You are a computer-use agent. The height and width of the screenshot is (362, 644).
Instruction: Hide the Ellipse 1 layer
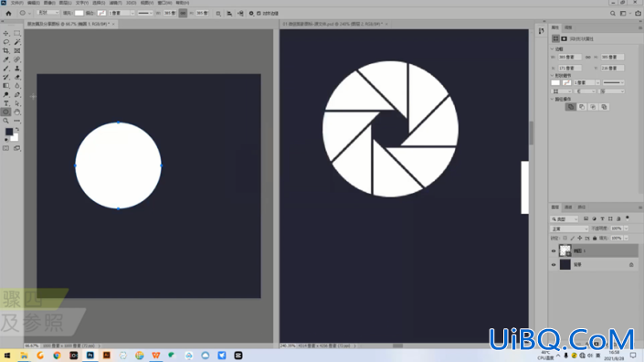pos(554,250)
